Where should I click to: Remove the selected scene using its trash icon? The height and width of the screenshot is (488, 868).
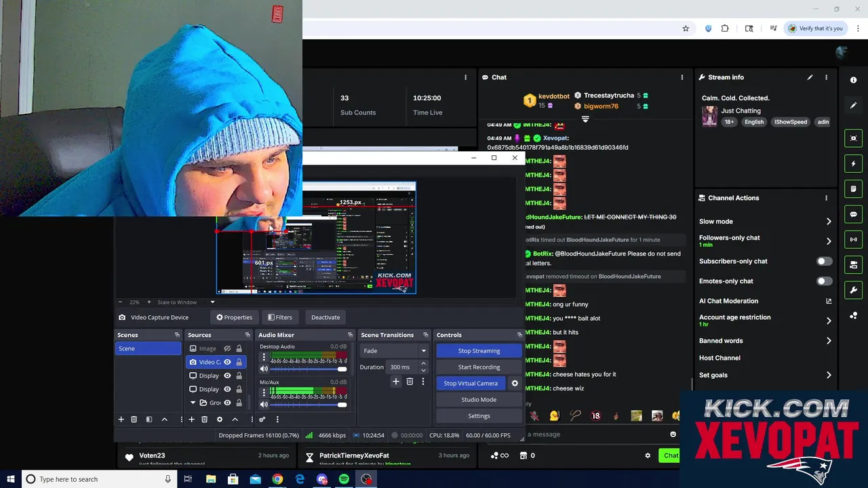click(x=134, y=420)
